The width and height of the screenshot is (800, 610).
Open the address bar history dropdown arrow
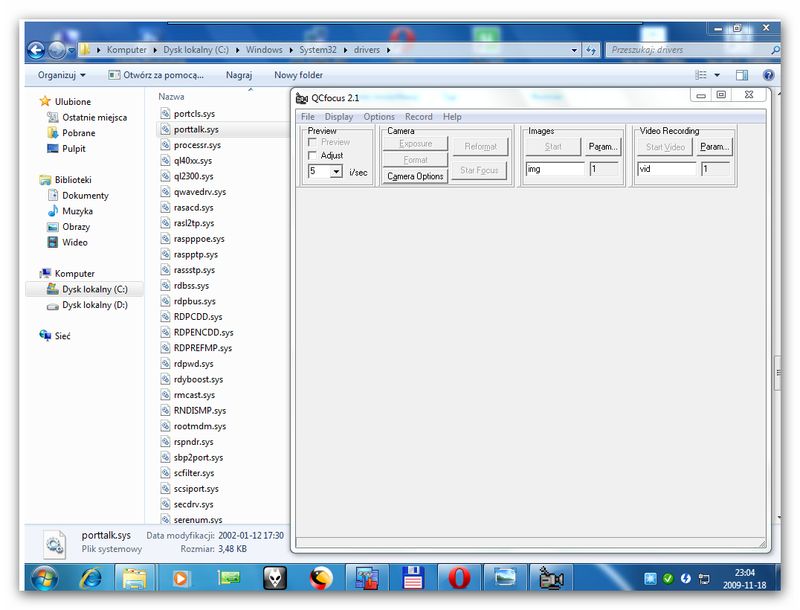(574, 50)
